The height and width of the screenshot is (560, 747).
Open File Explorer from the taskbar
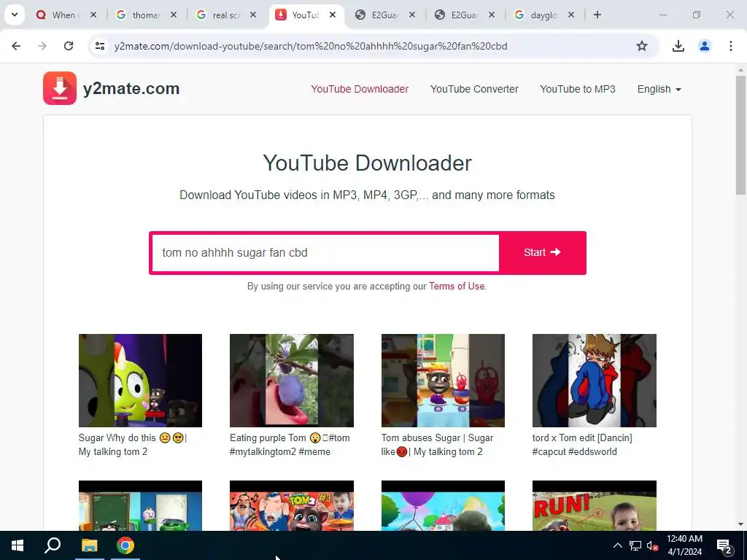(89, 545)
